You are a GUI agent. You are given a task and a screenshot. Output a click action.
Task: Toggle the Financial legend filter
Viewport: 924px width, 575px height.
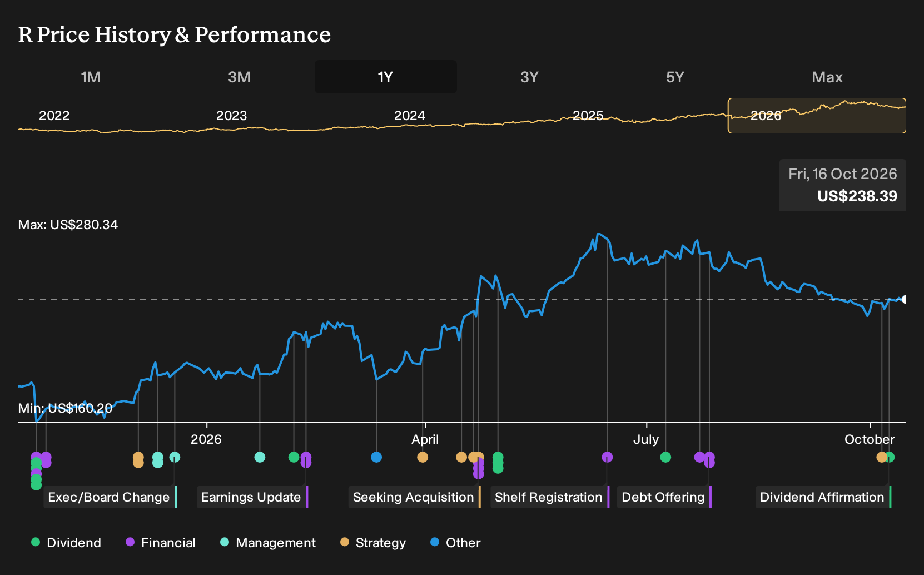click(x=160, y=543)
